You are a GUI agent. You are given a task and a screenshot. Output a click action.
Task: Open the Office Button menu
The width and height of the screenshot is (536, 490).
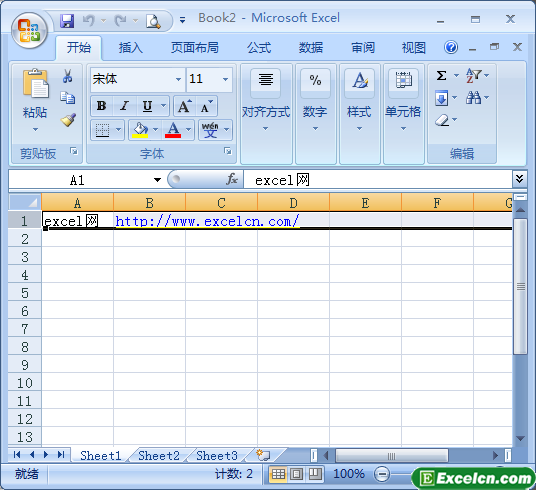tap(29, 30)
